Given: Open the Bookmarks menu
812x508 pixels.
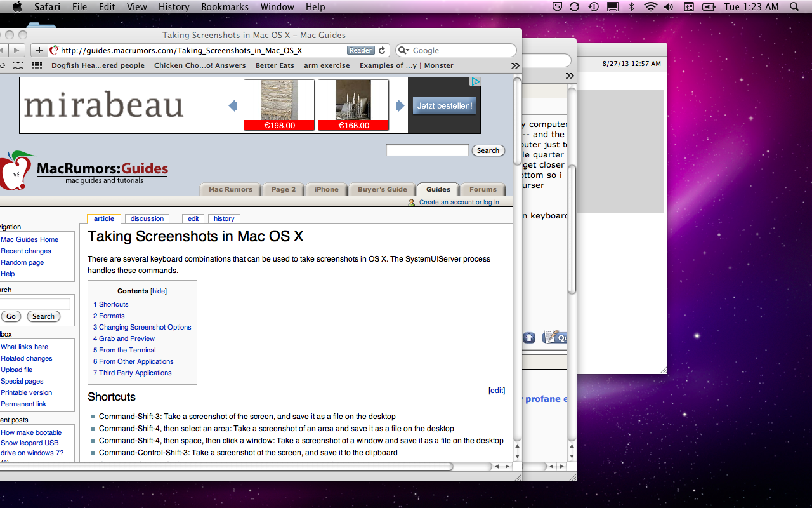Looking at the screenshot, I should point(225,7).
